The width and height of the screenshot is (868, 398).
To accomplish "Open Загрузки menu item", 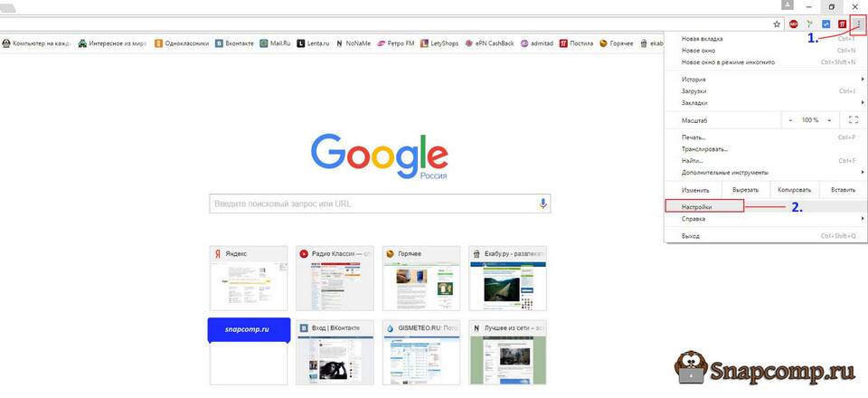I will coord(766,91).
